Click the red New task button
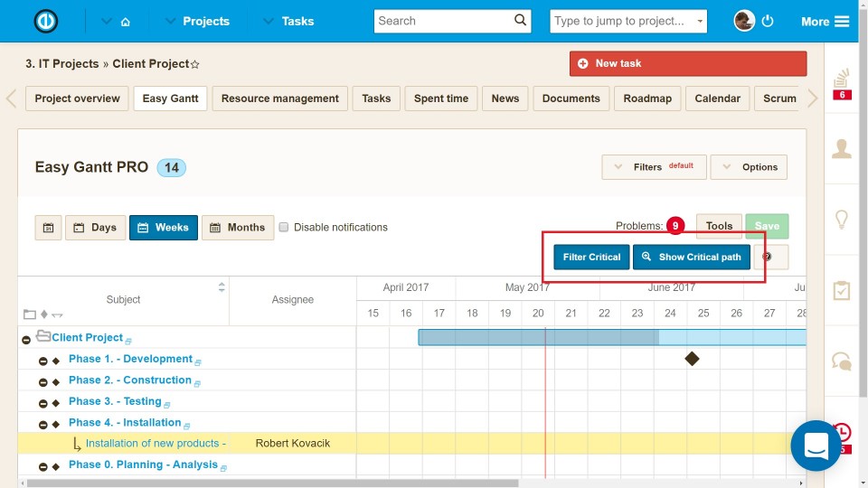Image resolution: width=868 pixels, height=488 pixels. click(687, 64)
